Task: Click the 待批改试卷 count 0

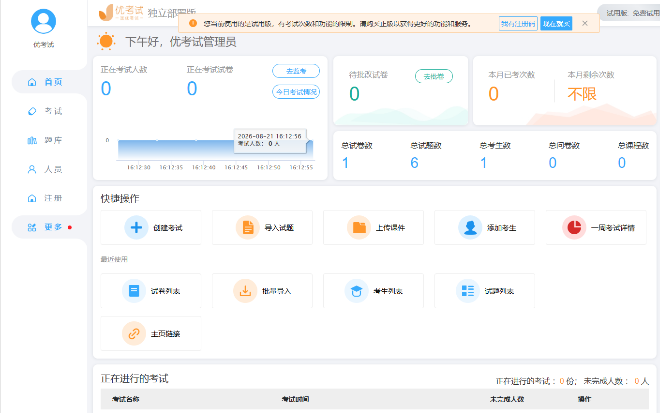Action: [x=354, y=94]
